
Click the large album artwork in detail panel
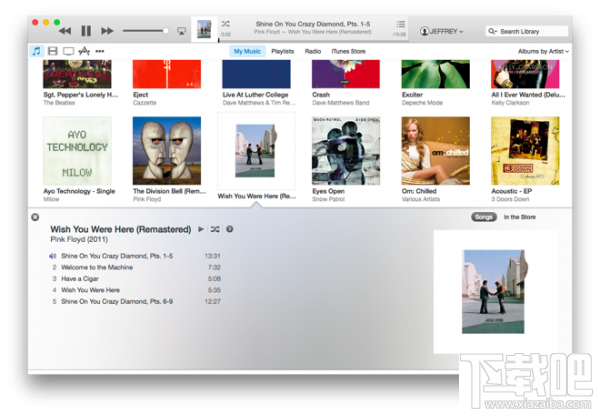(493, 292)
